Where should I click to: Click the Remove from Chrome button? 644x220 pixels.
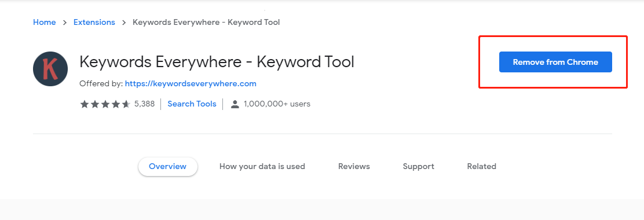[x=555, y=62]
